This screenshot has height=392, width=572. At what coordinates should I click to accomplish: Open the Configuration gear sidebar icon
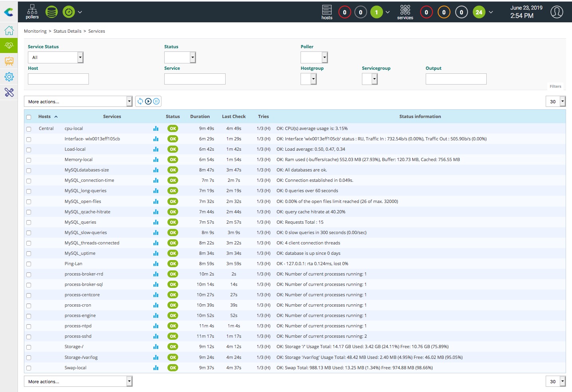click(9, 77)
